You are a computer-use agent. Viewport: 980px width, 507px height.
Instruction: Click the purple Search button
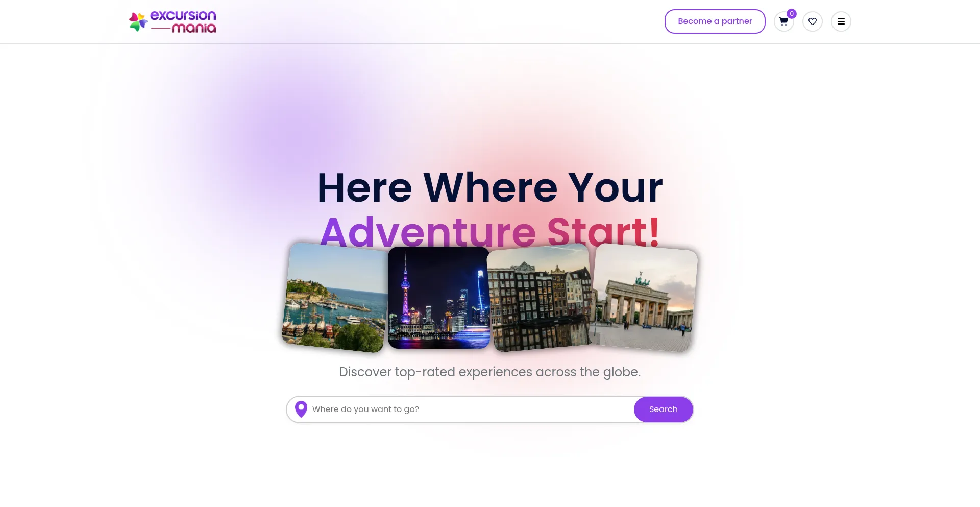pos(663,409)
